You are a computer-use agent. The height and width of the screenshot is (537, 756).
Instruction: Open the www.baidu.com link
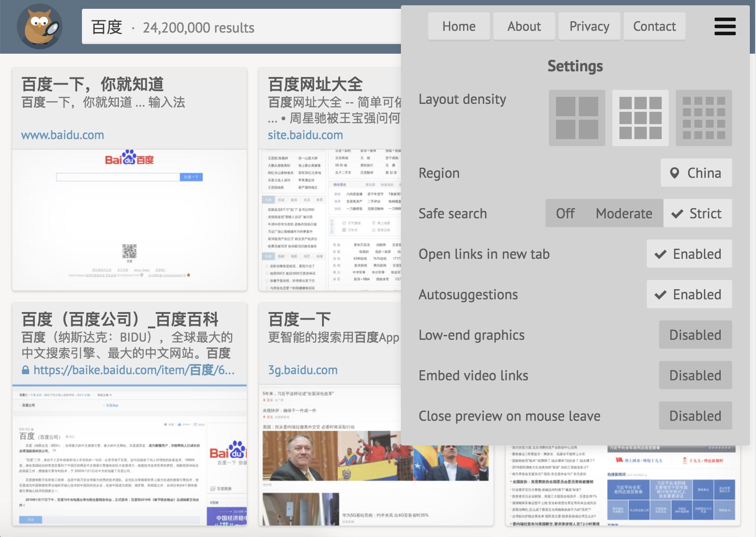click(x=63, y=135)
